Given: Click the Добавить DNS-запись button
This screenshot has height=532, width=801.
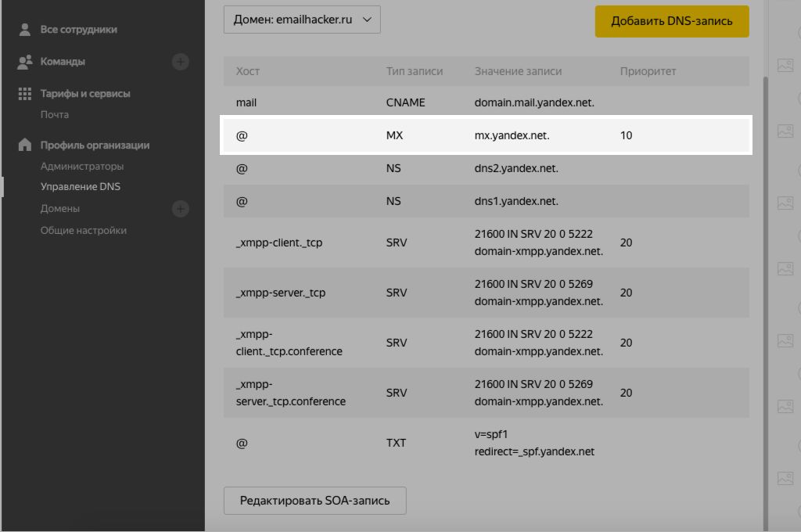Looking at the screenshot, I should [x=671, y=21].
